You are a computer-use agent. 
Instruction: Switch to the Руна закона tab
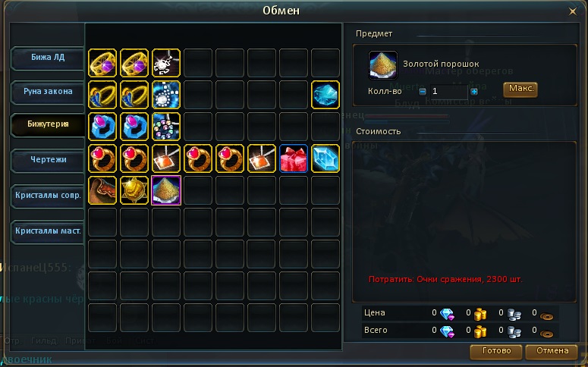47,92
